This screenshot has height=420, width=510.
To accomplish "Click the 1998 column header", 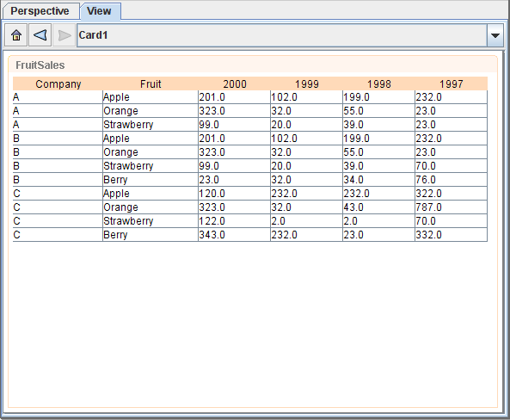I will (378, 83).
